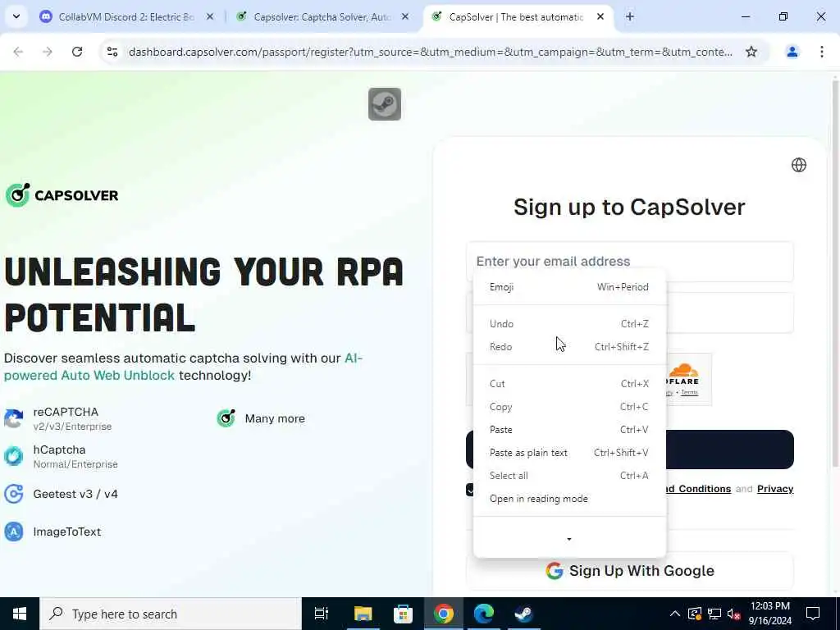The width and height of the screenshot is (840, 630).
Task: Reload the current page
Action: tap(77, 52)
